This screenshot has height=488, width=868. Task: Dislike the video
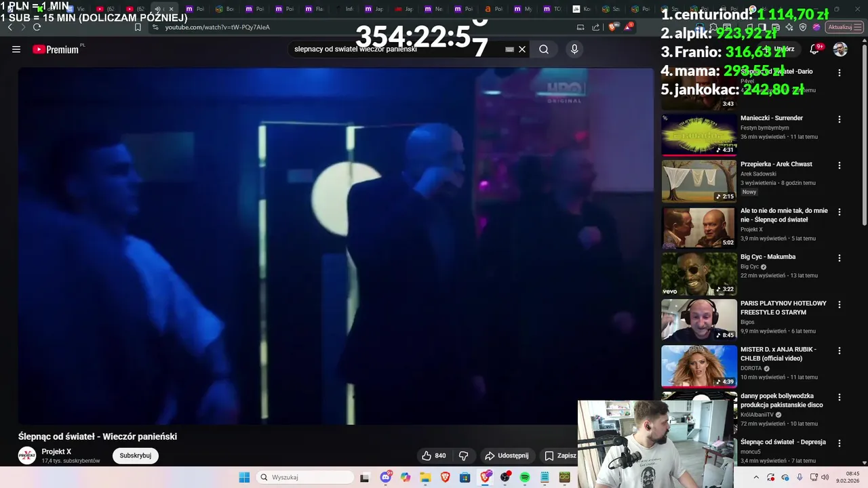point(464,455)
